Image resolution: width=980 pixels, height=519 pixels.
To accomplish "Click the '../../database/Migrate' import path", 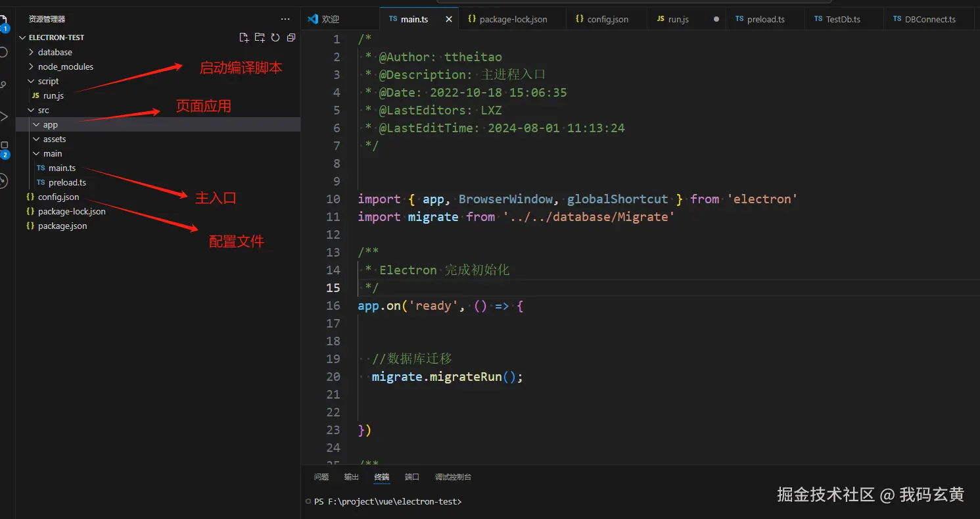I will (589, 216).
